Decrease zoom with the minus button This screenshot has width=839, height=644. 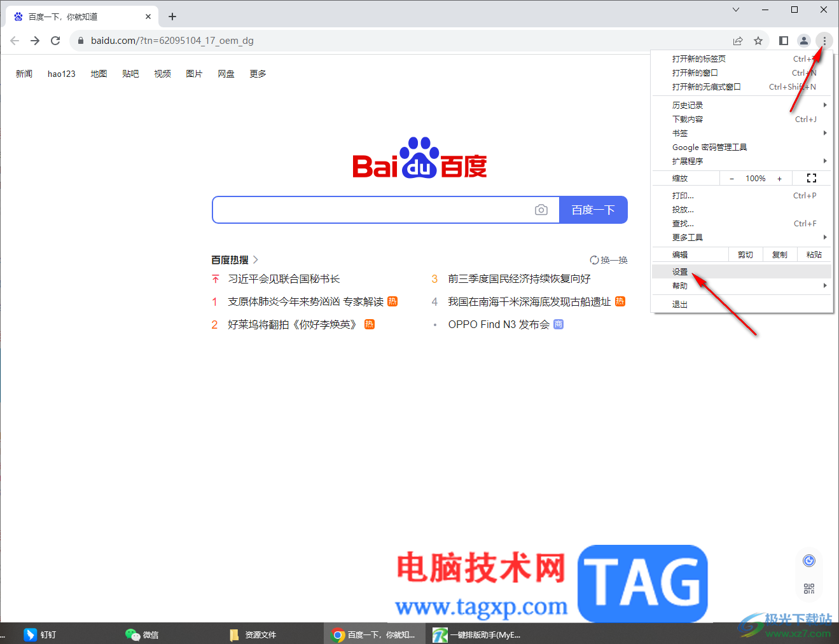coord(732,179)
